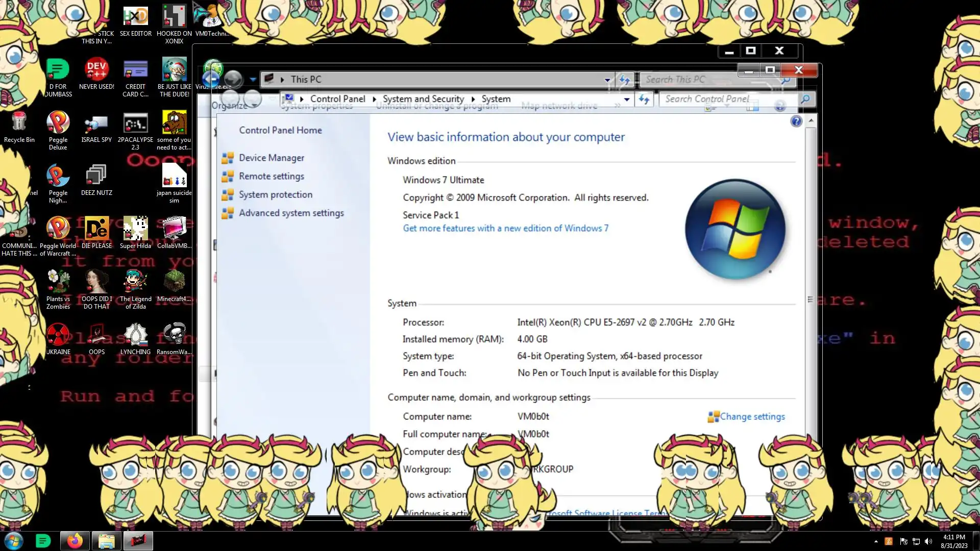Open the Windows Start orb
The image size is (980, 551).
[x=14, y=541]
